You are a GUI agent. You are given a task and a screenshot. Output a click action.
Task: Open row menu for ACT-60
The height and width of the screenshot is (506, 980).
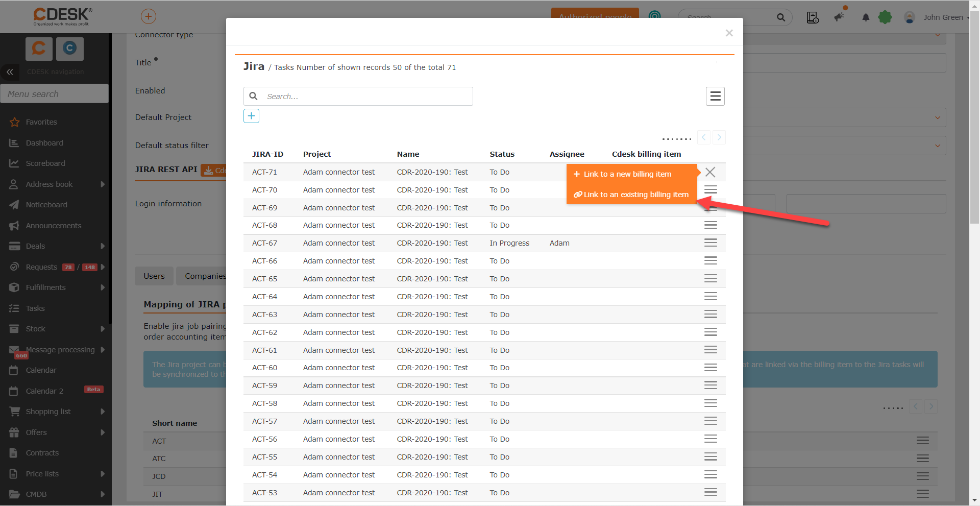710,368
